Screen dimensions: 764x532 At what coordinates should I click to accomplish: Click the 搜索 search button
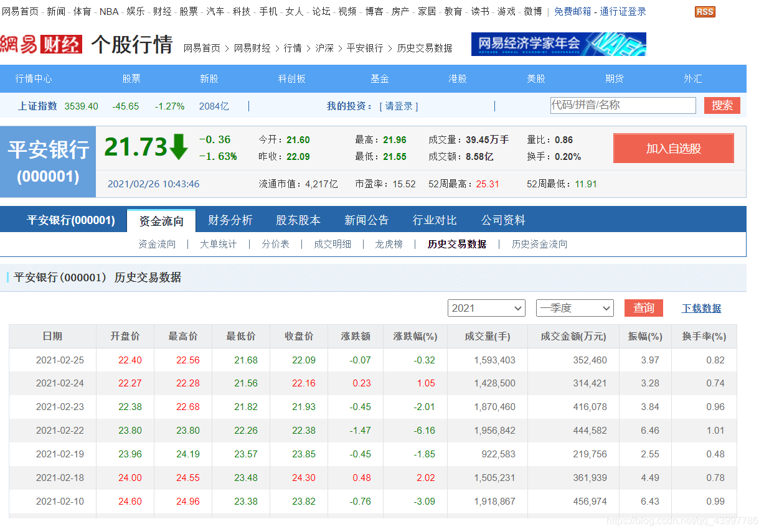[722, 106]
